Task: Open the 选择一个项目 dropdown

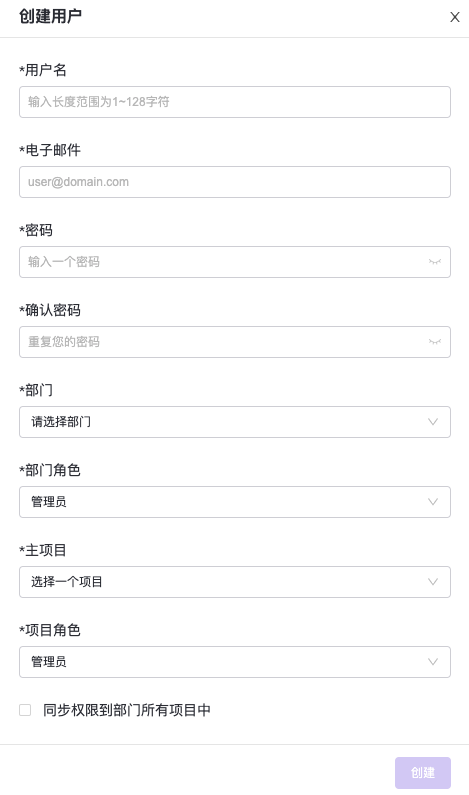Action: [x=235, y=582]
